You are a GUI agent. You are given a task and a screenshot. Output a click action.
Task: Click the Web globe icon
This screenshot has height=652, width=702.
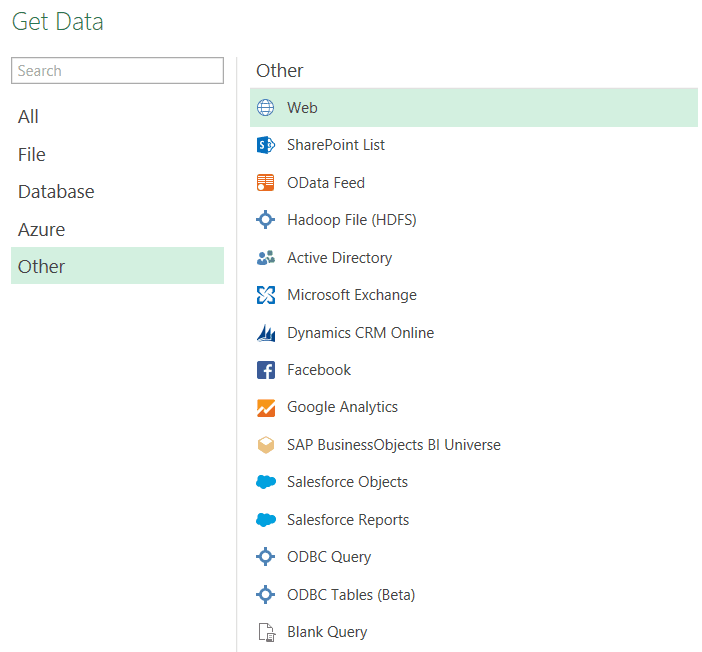pos(265,108)
